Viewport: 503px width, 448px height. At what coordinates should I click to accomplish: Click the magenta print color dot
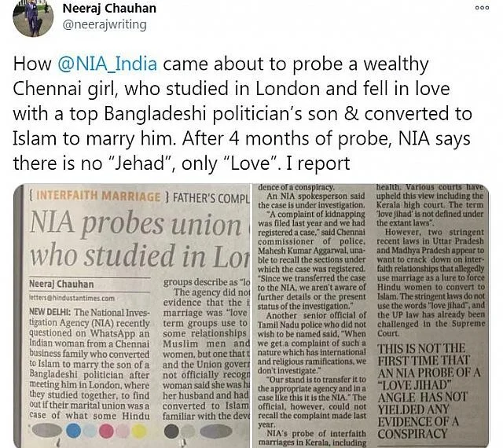(106, 431)
